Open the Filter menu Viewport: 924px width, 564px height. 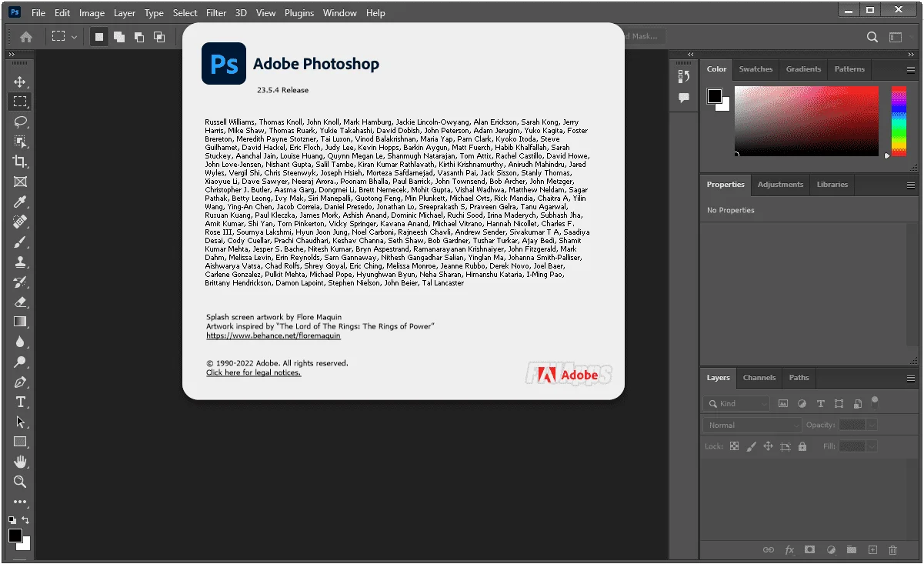point(216,13)
